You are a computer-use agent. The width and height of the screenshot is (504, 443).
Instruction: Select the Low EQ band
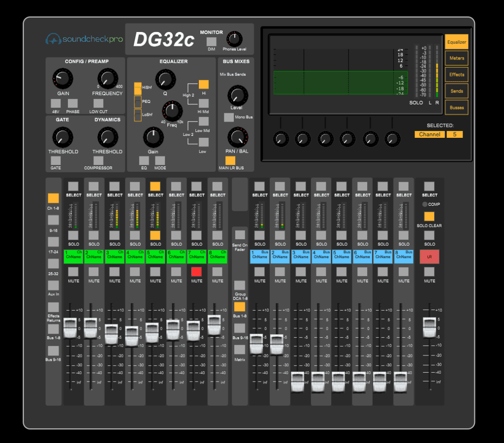[x=204, y=142]
